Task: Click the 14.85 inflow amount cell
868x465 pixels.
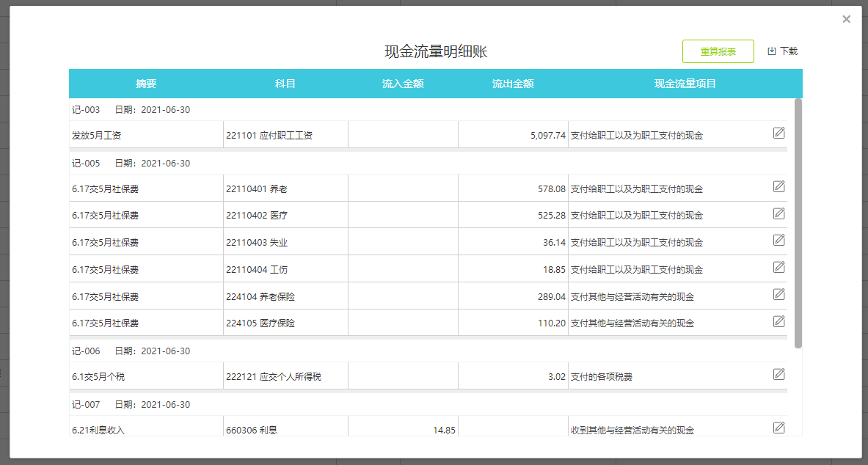Action: pos(403,430)
